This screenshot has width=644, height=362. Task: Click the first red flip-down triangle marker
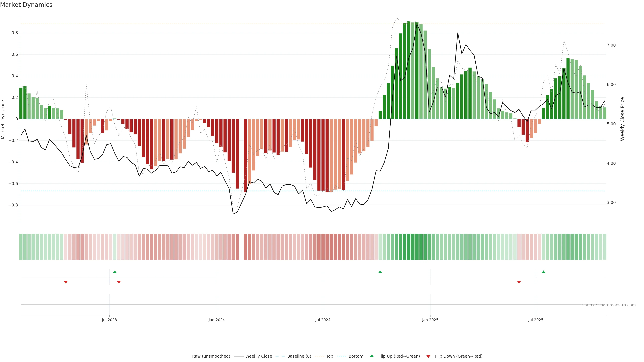point(66,282)
